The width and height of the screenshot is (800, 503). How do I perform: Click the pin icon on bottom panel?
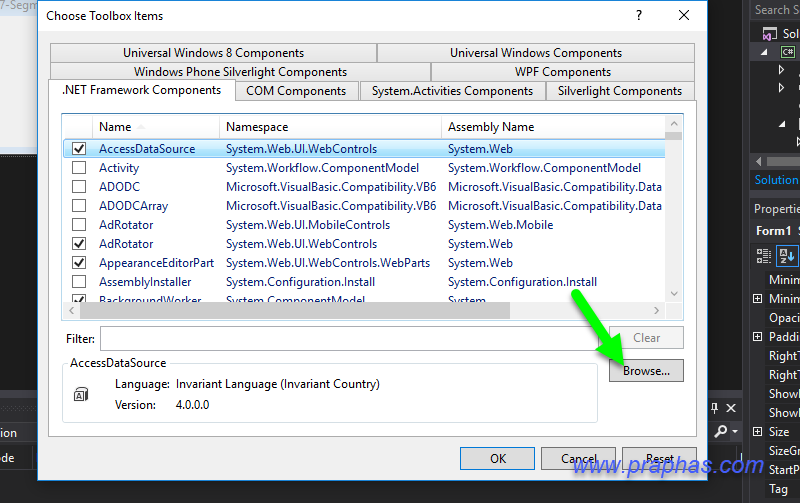714,408
